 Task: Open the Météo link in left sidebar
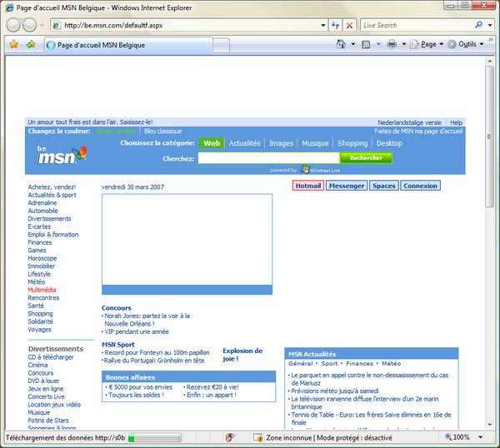[37, 282]
